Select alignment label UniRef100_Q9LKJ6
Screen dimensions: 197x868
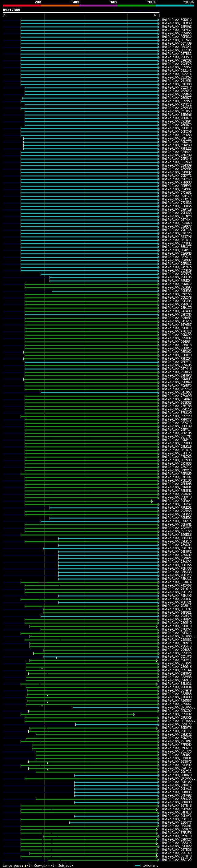tap(177, 542)
